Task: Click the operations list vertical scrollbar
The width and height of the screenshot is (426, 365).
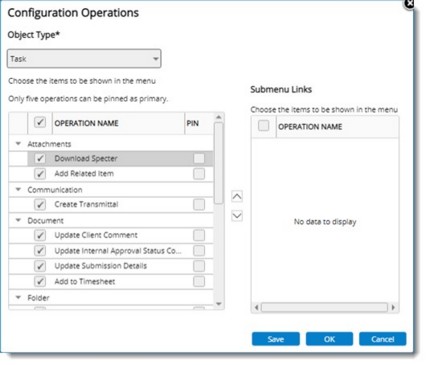Action: 219,163
